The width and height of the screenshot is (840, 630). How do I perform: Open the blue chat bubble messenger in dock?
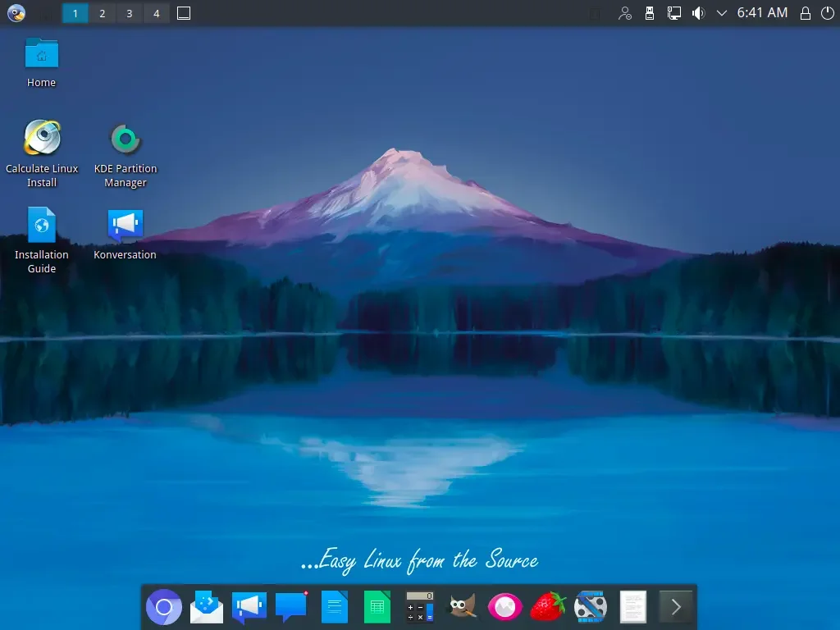pyautogui.click(x=291, y=607)
